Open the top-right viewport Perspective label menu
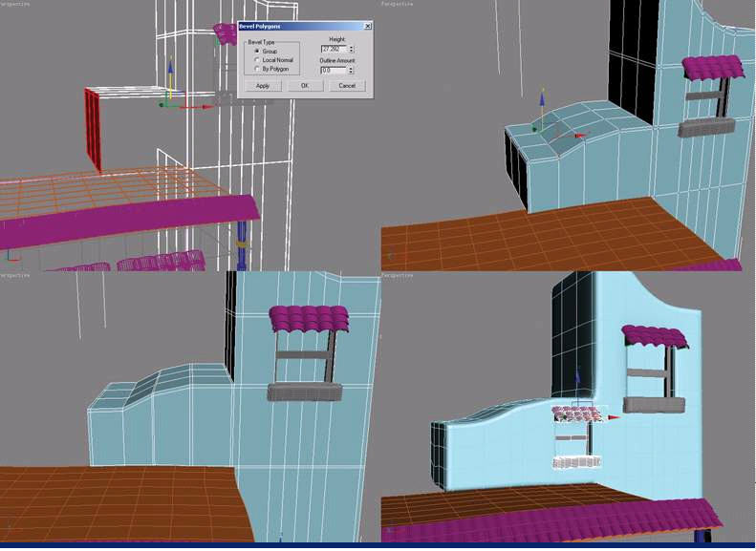This screenshot has height=551, width=756. [x=396, y=5]
